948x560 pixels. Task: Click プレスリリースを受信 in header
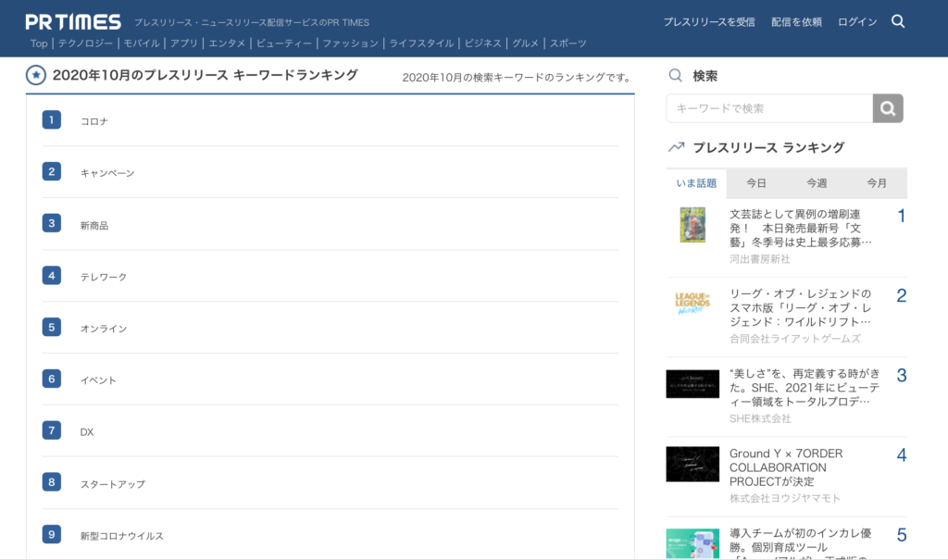click(x=709, y=22)
